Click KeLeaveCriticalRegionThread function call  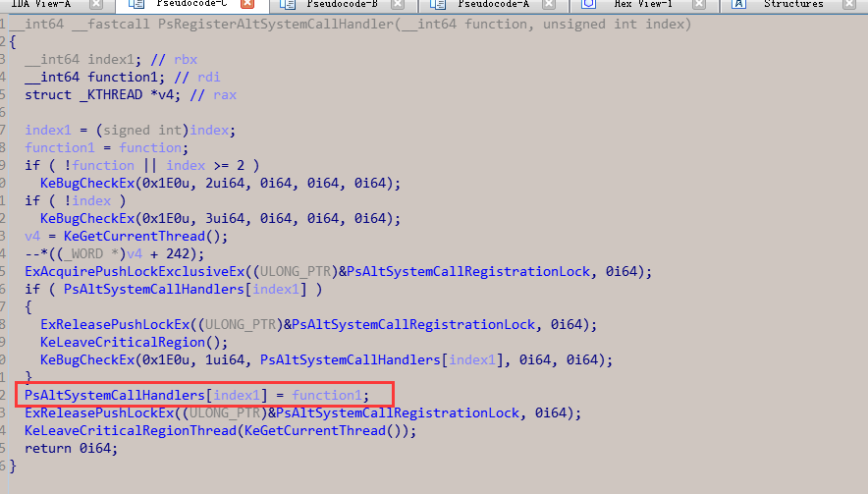point(131,431)
